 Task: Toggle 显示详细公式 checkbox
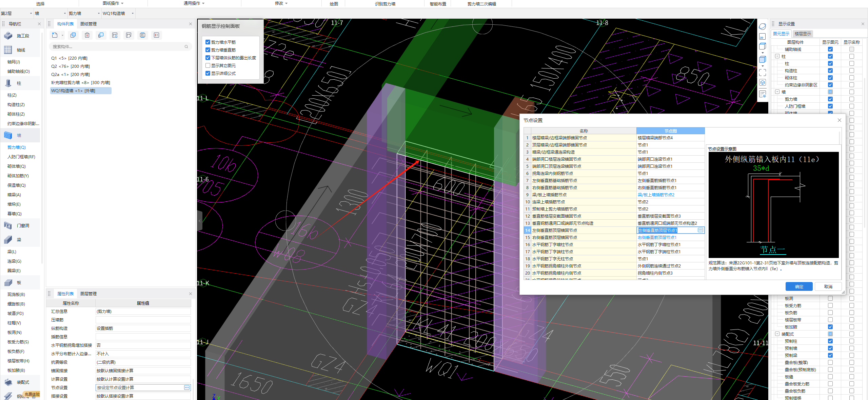tap(208, 73)
